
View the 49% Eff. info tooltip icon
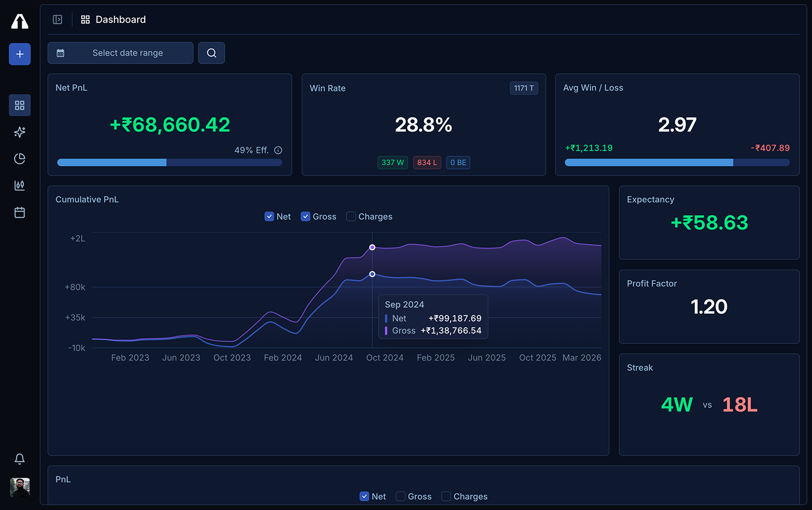pos(278,150)
